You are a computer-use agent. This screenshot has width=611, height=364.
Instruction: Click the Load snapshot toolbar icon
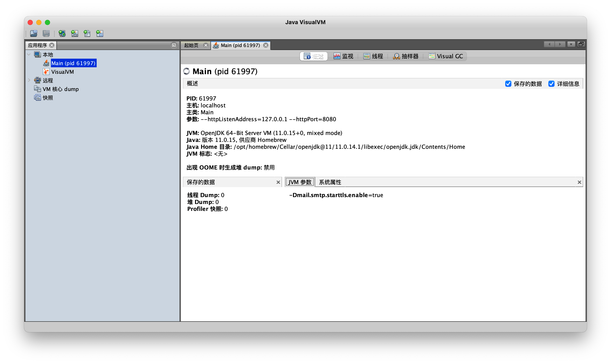point(34,33)
